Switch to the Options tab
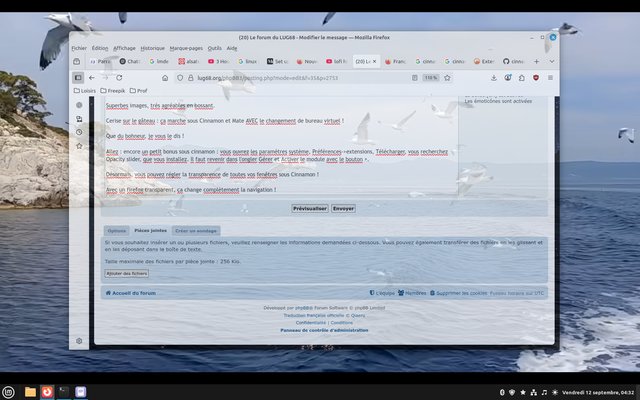The height and width of the screenshot is (400, 640). tap(117, 230)
